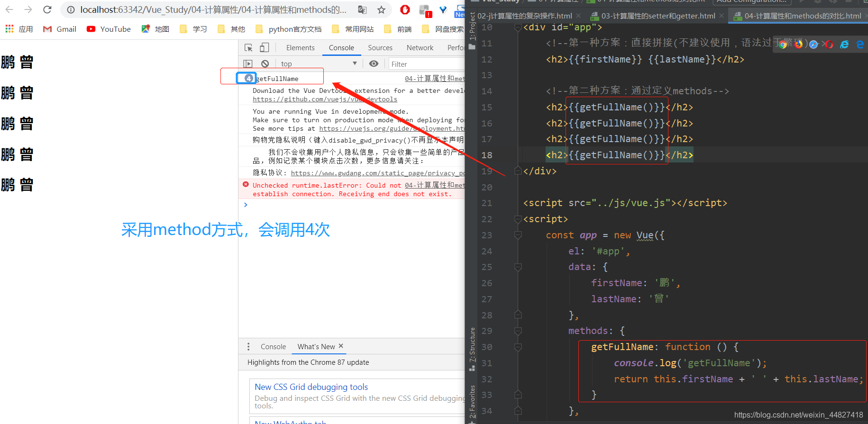The width and height of the screenshot is (868, 424).
Task: Go forward in Chrome browser
Action: point(28,9)
